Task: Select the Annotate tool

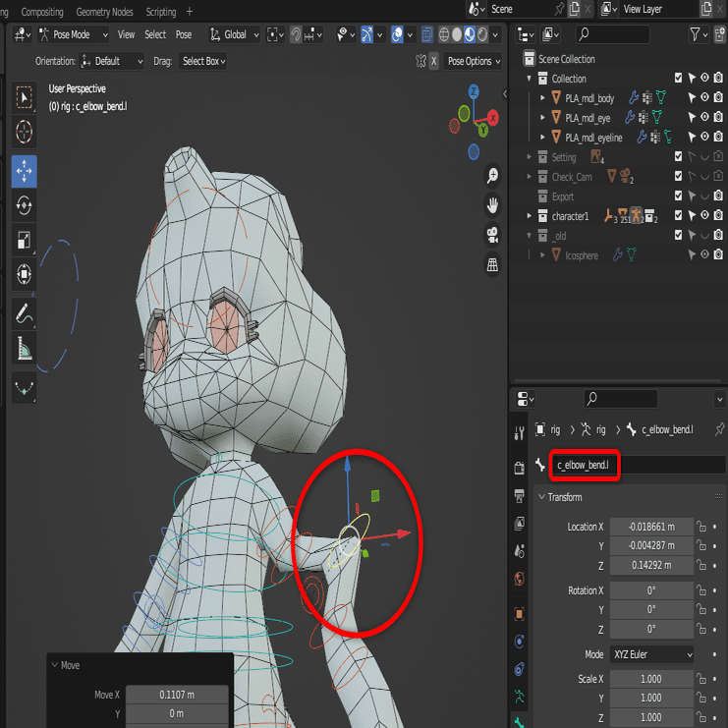Action: (x=24, y=313)
